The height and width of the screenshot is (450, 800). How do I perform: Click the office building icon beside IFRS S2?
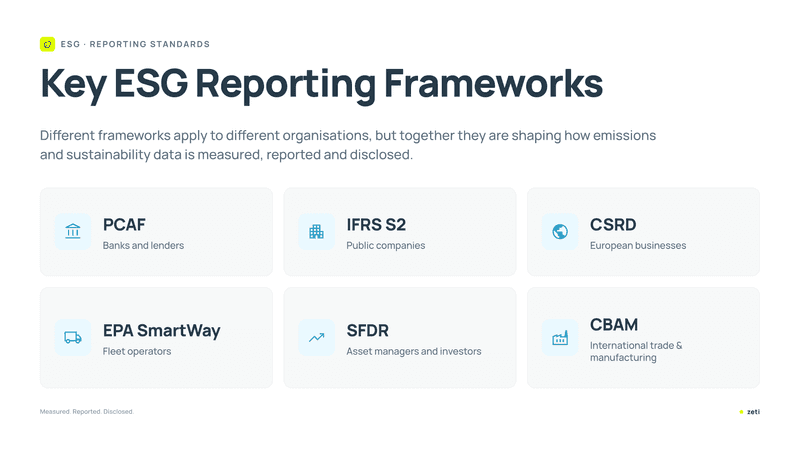(x=316, y=232)
